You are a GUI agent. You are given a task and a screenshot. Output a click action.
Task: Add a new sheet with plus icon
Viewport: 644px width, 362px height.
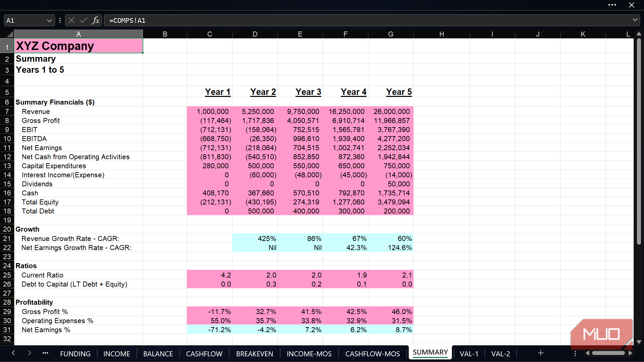[x=541, y=353]
